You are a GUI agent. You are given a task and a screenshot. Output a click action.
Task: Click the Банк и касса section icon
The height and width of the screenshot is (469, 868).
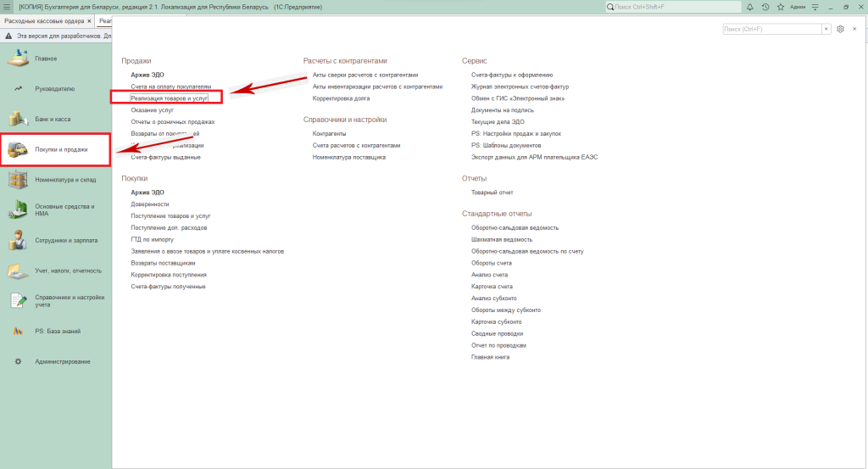18,120
